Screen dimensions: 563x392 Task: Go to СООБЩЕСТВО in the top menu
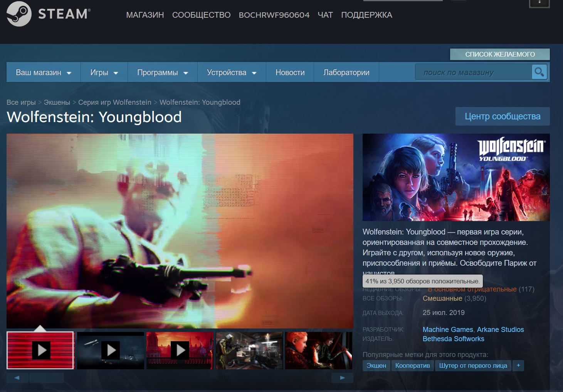201,15
